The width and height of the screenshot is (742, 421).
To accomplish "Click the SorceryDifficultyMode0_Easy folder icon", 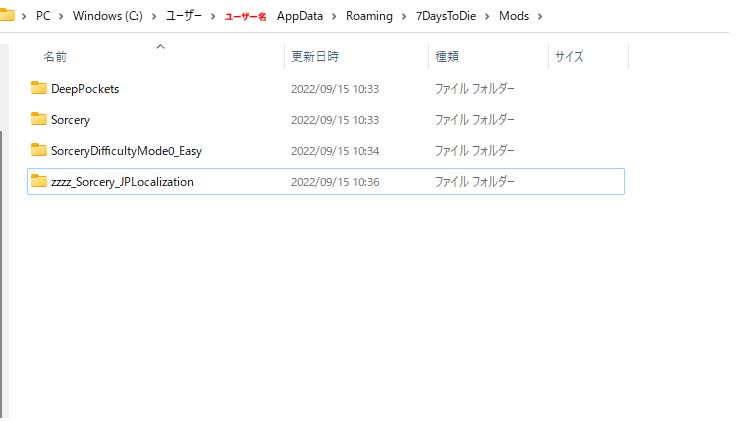I will click(39, 150).
